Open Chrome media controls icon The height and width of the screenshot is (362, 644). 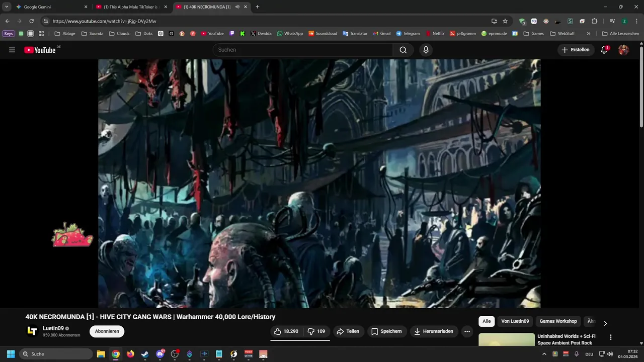pos(612,21)
